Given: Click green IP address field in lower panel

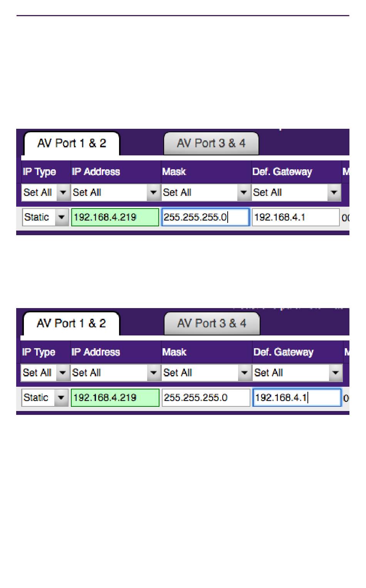Looking at the screenshot, I should click(x=115, y=398).
